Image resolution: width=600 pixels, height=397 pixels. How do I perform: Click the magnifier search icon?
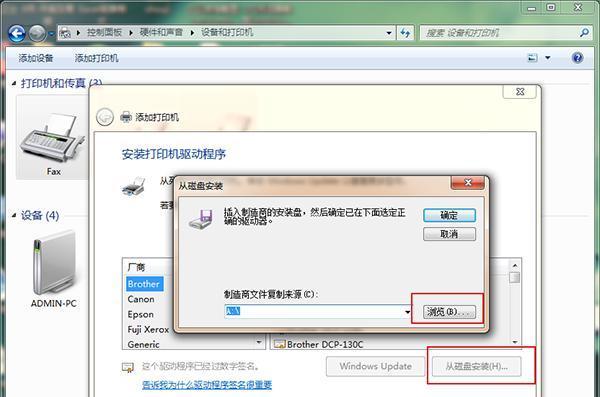coord(584,33)
